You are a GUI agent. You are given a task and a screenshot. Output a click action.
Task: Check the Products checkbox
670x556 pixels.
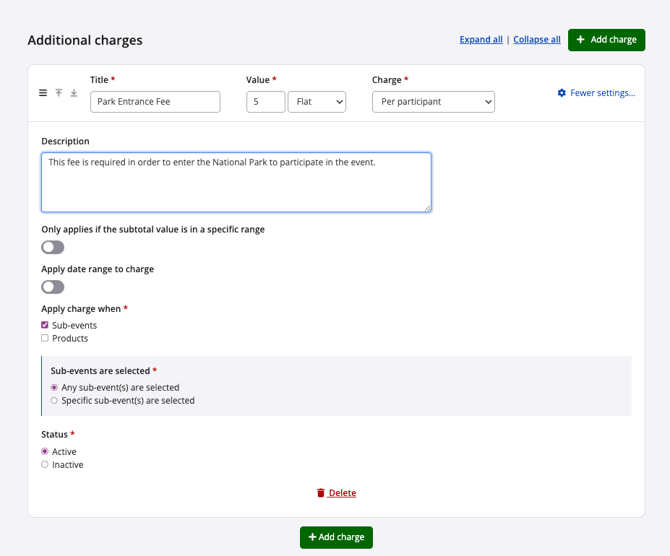[45, 338]
